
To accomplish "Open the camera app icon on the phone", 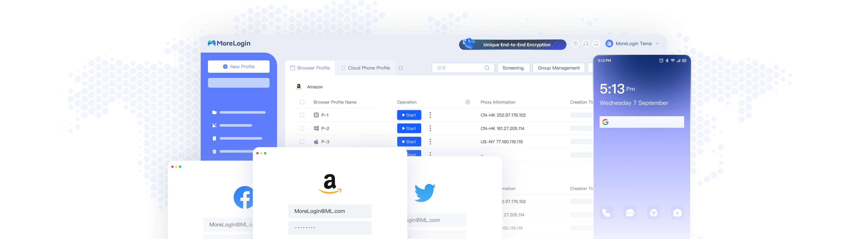I will coord(677,213).
